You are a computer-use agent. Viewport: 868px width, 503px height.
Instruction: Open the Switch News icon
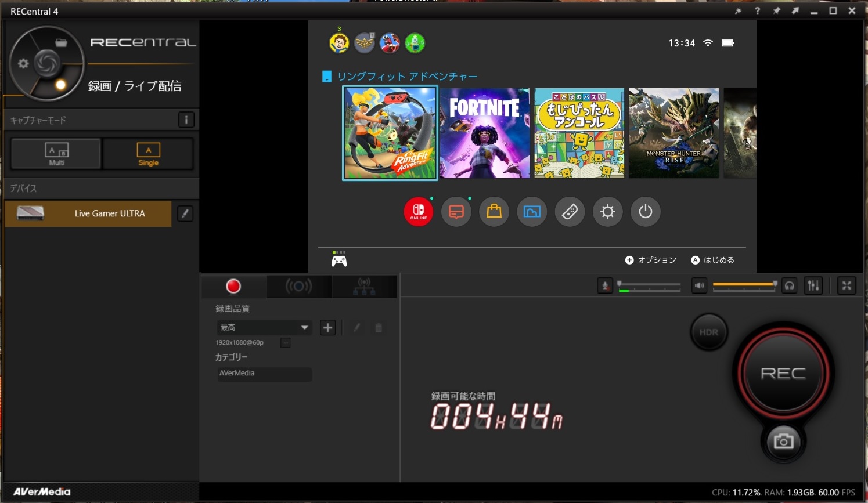(456, 212)
